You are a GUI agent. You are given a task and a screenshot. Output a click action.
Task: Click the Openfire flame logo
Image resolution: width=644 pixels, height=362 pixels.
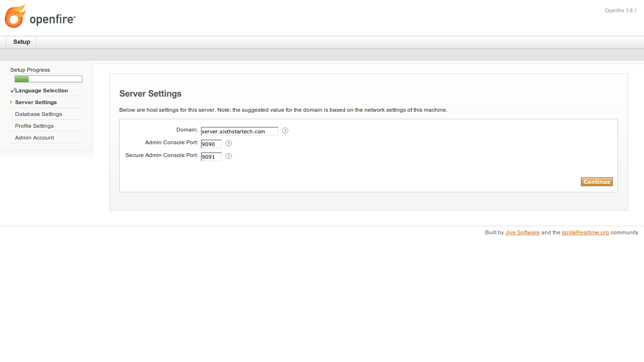tap(15, 16)
